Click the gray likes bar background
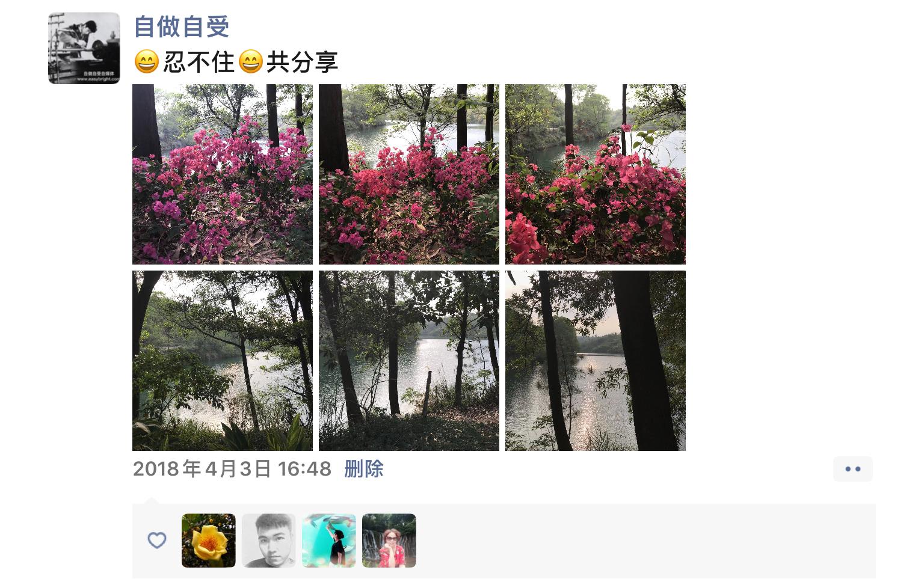The width and height of the screenshot is (924, 579). 644,541
